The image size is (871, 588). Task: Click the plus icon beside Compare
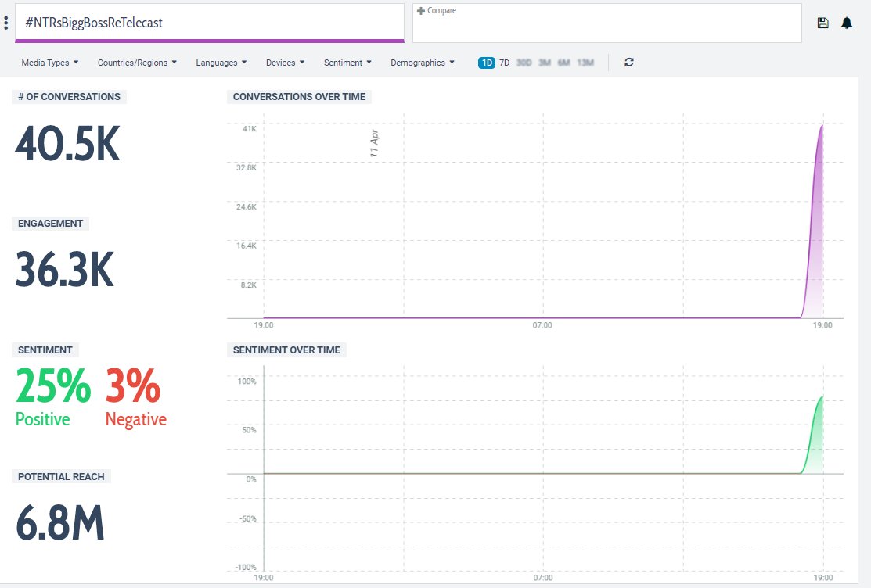point(420,10)
